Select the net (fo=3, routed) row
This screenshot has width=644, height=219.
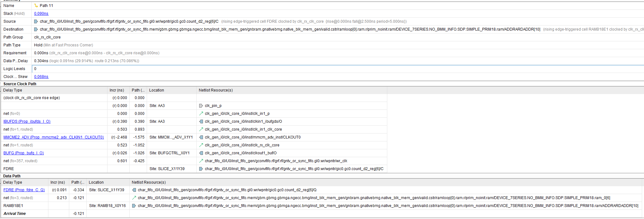tap(322, 198)
